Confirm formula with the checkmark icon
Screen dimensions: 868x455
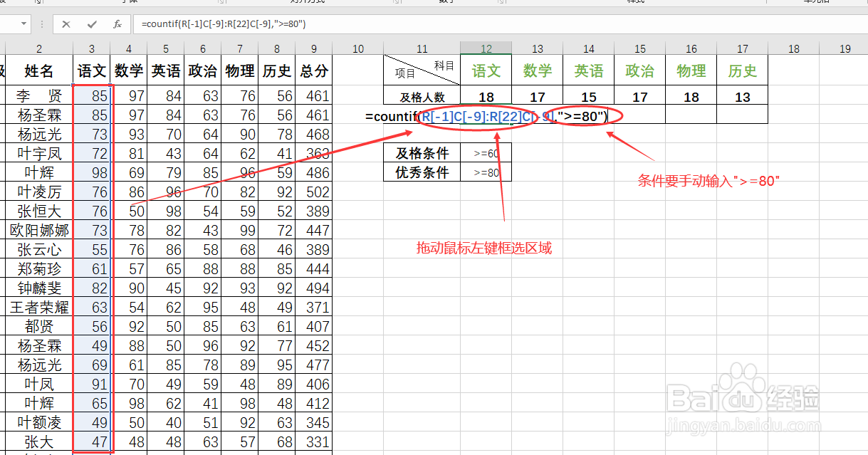coord(92,24)
